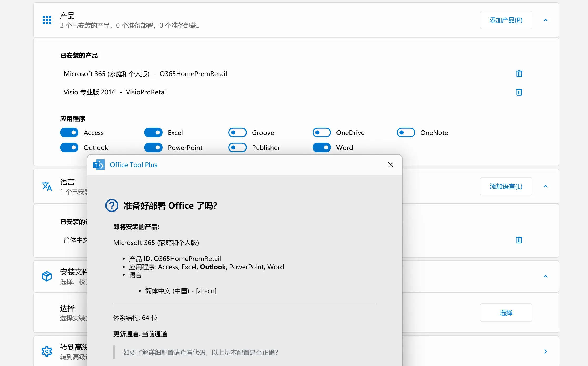Click the translate icon next to 语言
Viewport: 588px width, 366px height.
click(47, 186)
